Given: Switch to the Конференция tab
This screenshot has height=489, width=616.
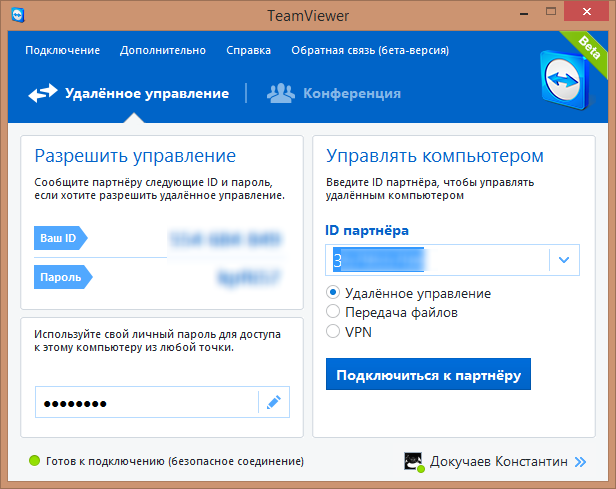Looking at the screenshot, I should tap(334, 93).
